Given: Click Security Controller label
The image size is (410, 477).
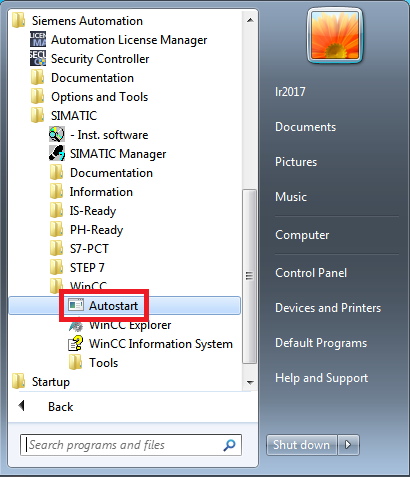Looking at the screenshot, I should 100,59.
